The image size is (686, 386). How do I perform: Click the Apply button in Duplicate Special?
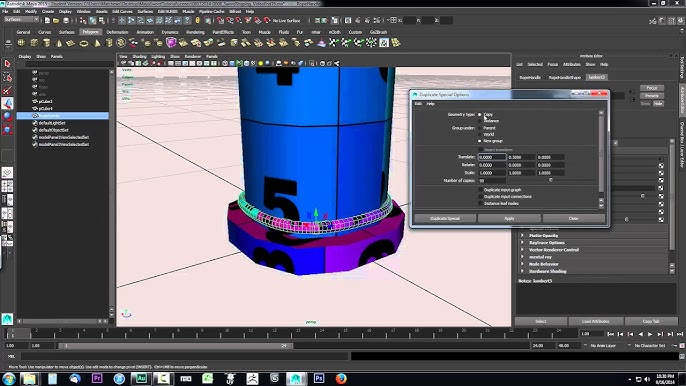point(509,218)
